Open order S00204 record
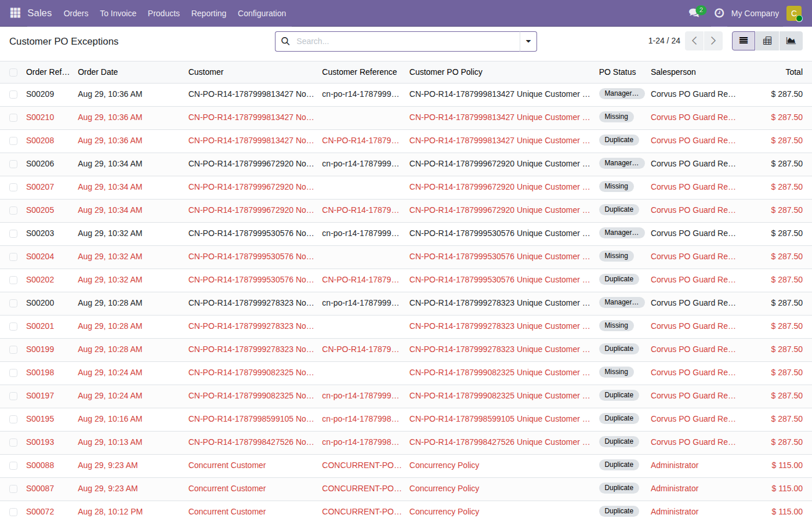The height and width of the screenshot is (522, 812). point(40,256)
